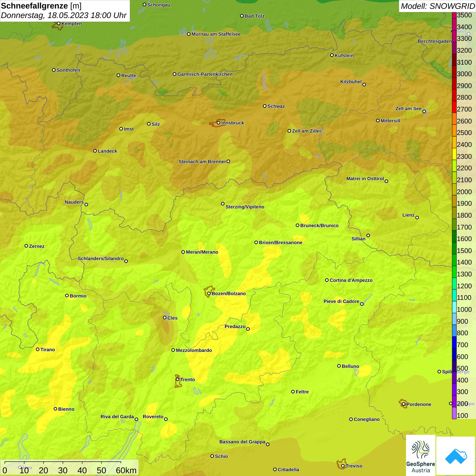Click the Riva del Garda label

pos(117,417)
